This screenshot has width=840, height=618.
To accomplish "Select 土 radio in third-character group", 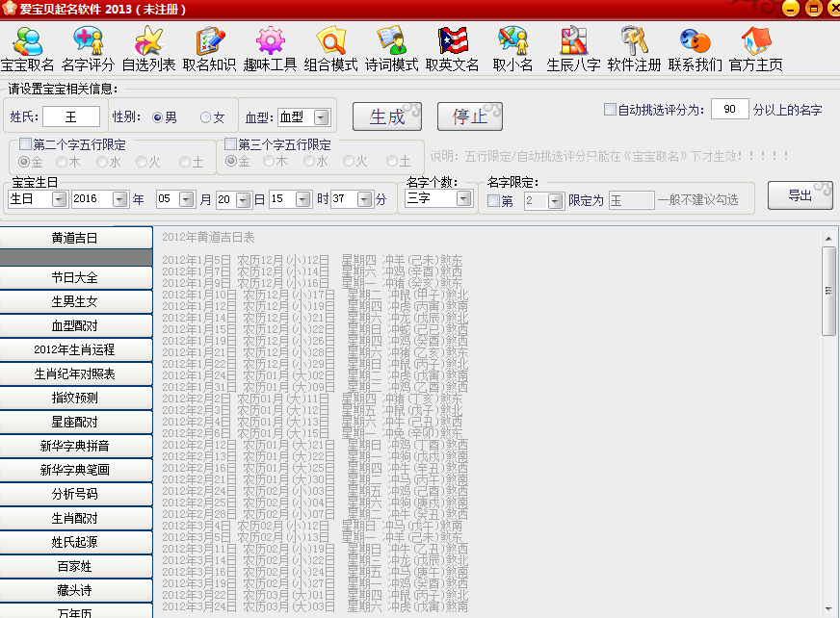I will pos(392,161).
